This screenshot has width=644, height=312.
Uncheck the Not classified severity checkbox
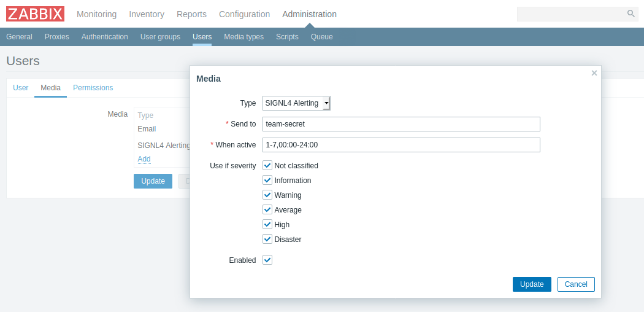267,165
